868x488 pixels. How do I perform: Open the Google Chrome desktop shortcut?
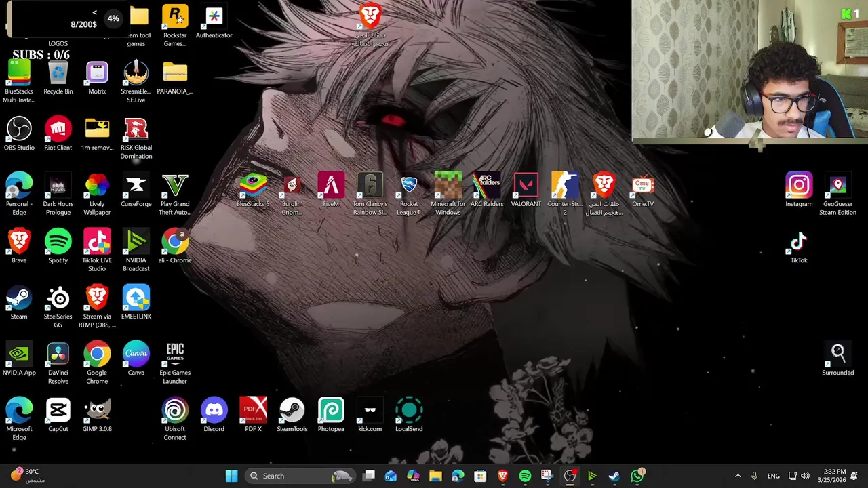coord(97,363)
